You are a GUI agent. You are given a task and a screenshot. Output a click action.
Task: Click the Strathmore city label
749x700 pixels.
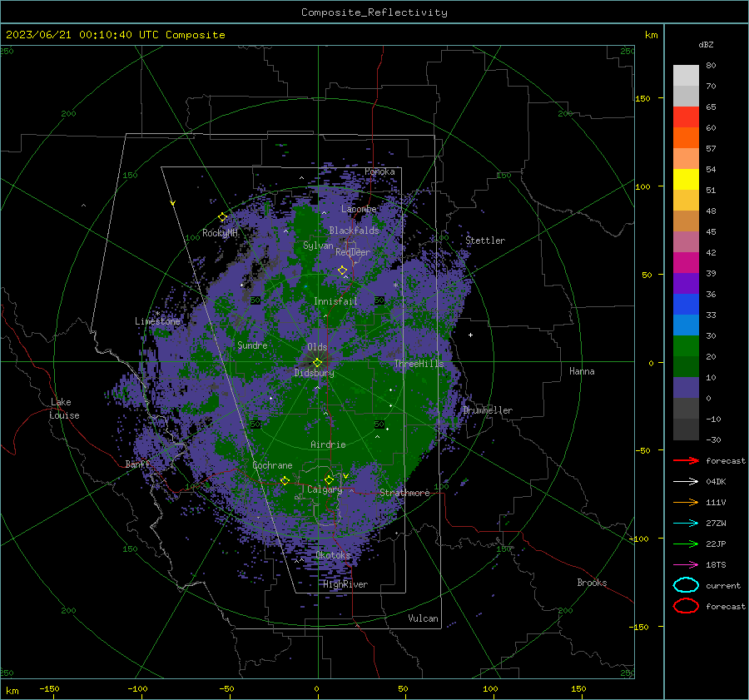[404, 493]
